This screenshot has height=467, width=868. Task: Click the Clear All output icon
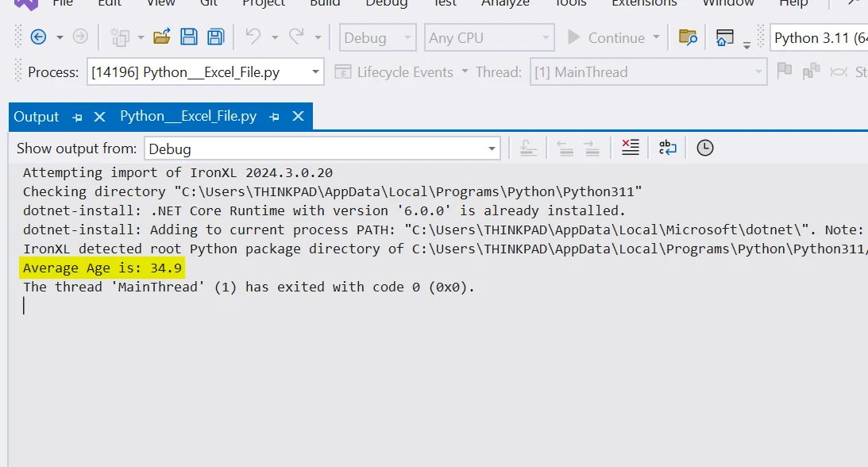(630, 148)
